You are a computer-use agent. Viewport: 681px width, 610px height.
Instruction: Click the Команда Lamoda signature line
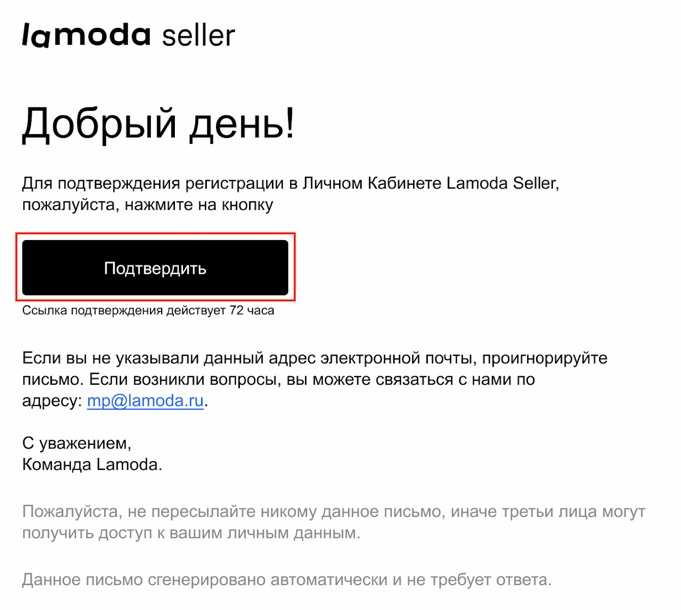91,464
